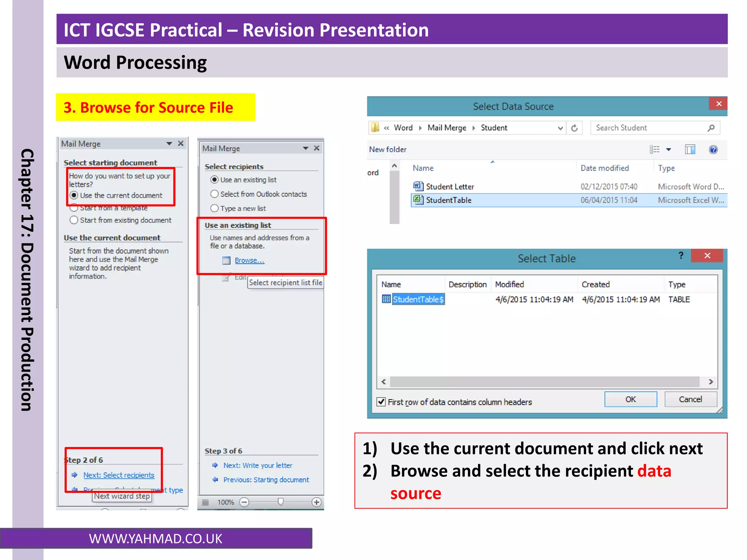Viewport: 747px width, 560px height.
Task: Click New folder in the toolbar
Action: [x=387, y=149]
